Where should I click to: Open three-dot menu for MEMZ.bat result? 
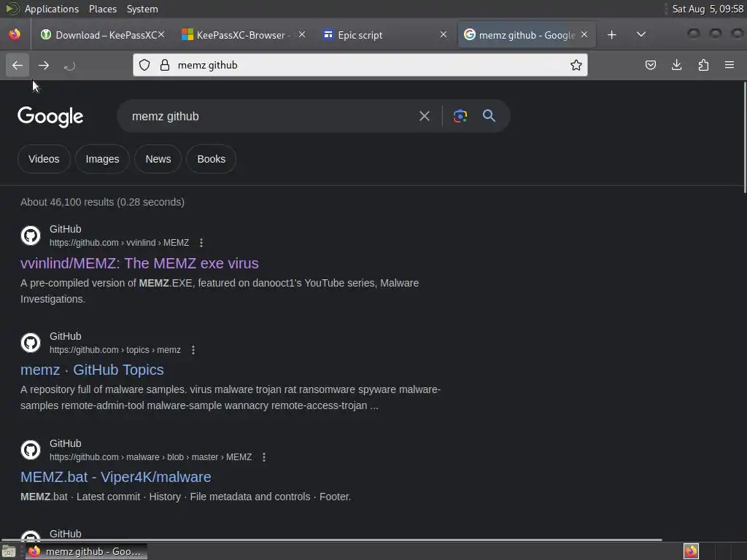coord(264,457)
